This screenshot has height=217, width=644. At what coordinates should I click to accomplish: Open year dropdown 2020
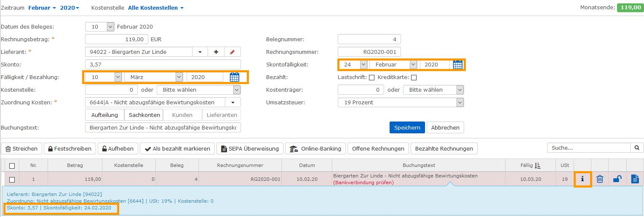69,8
